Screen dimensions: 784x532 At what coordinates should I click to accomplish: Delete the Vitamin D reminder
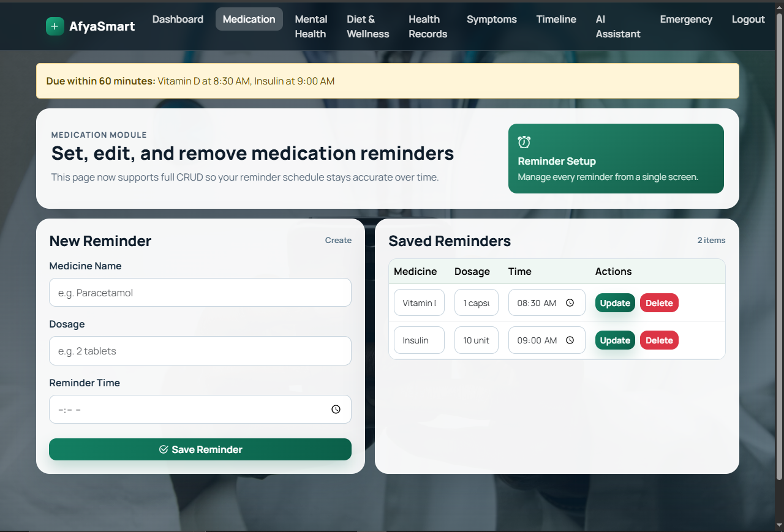coord(659,303)
